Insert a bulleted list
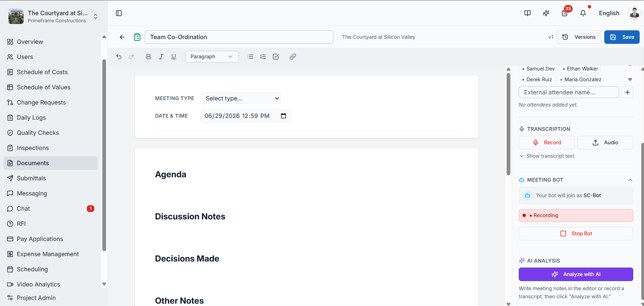The width and height of the screenshot is (644, 306). (x=250, y=57)
